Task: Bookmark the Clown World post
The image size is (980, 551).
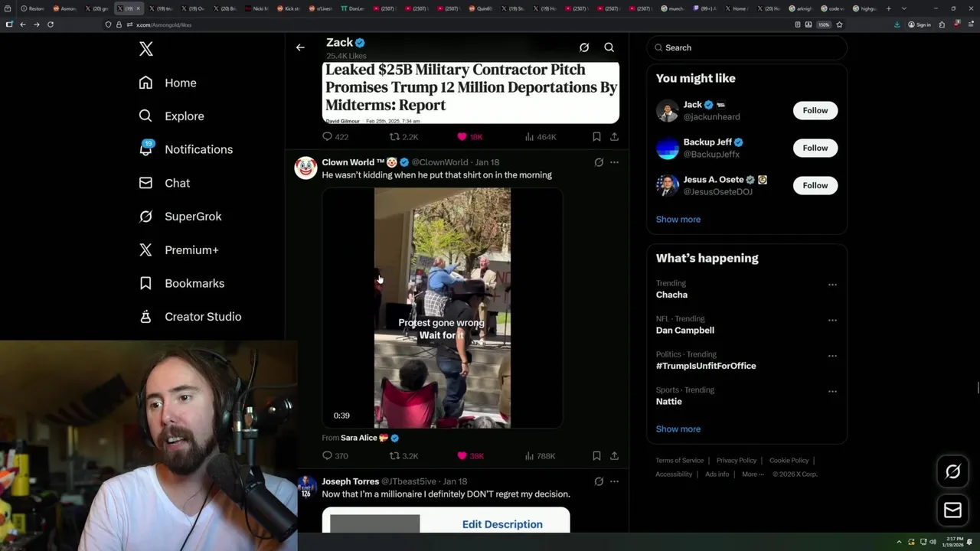Action: [596, 456]
